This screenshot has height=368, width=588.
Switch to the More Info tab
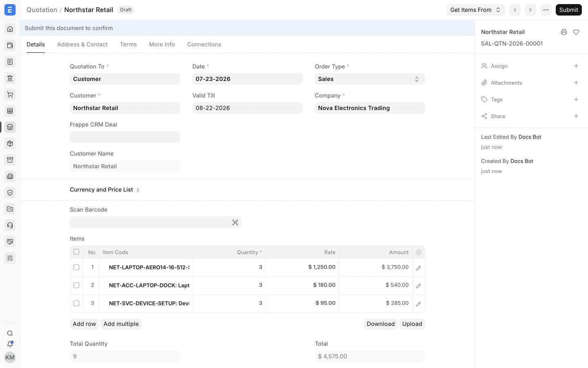(162, 45)
